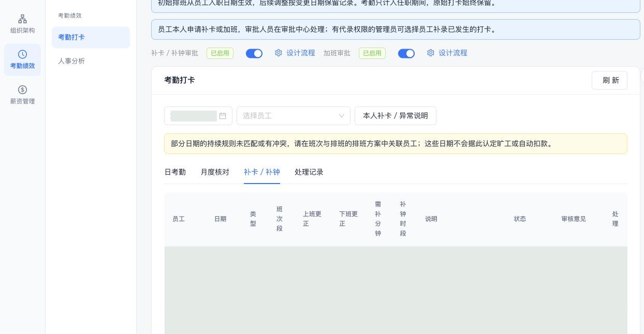Open the 薪资管理 dollar icon
644x334 pixels.
(22, 90)
